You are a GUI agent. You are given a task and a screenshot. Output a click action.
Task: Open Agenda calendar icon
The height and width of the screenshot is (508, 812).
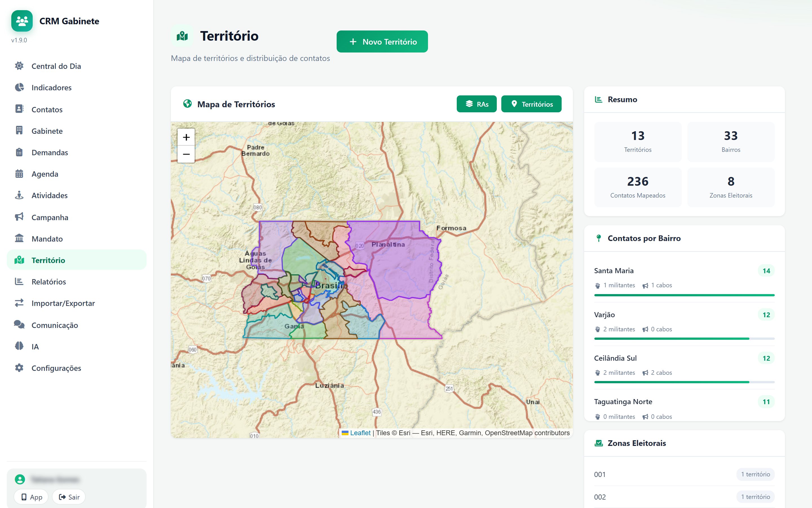tap(19, 174)
